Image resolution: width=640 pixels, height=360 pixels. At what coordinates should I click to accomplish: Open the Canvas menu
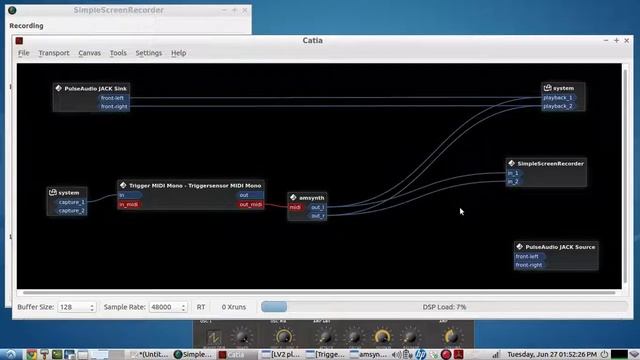coord(89,53)
